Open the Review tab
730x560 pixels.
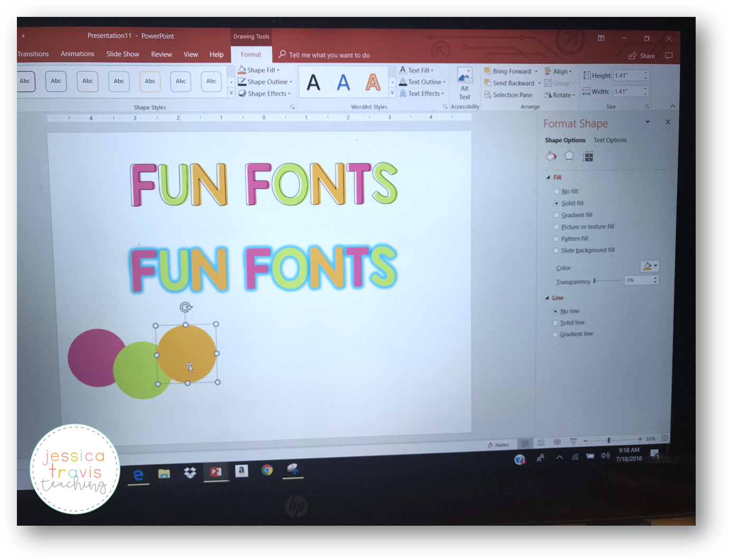tap(162, 54)
